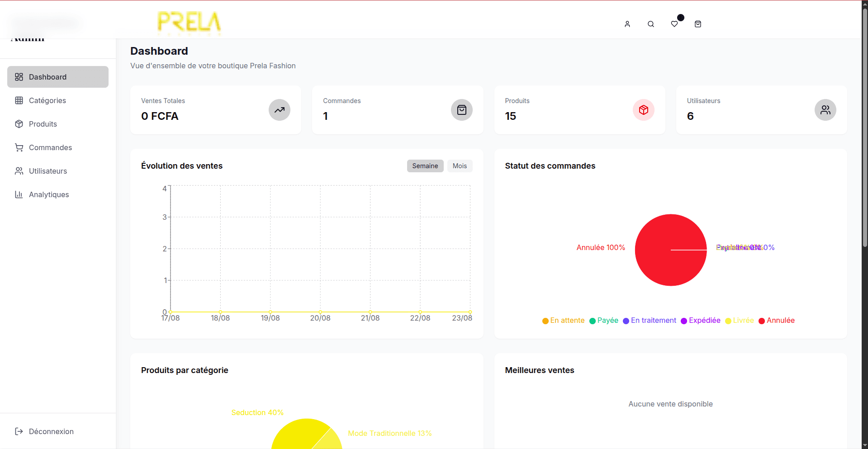This screenshot has height=449, width=868.
Task: Click the Meilleures ventes heading
Action: (539, 370)
